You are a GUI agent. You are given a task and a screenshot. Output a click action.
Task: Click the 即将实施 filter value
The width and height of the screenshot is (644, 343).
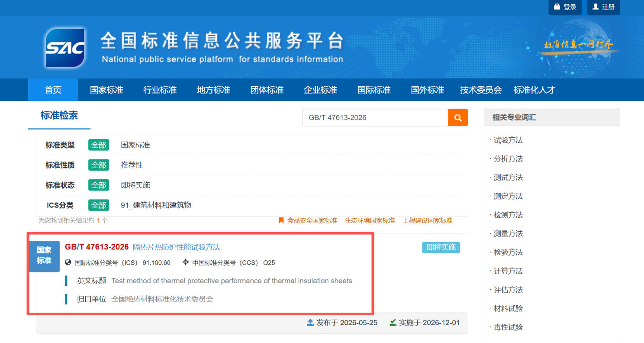[135, 185]
